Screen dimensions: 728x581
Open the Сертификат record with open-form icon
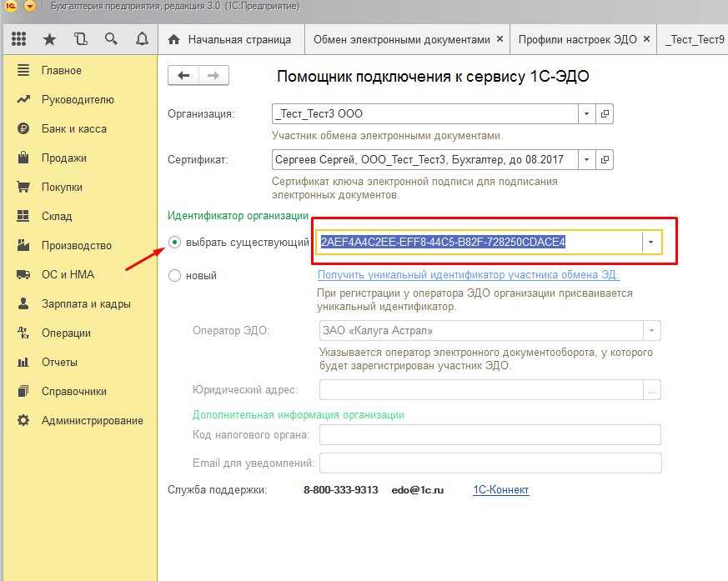(605, 160)
